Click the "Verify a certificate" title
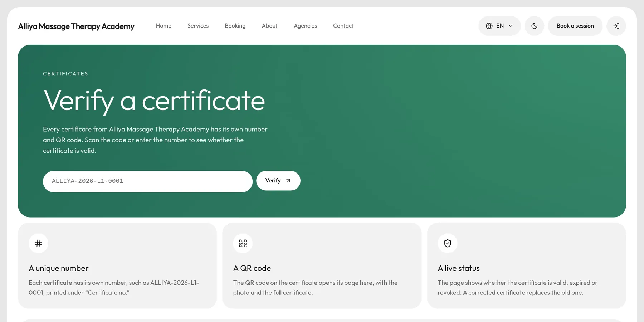Screen dimensions: 644x322 (x=154, y=101)
